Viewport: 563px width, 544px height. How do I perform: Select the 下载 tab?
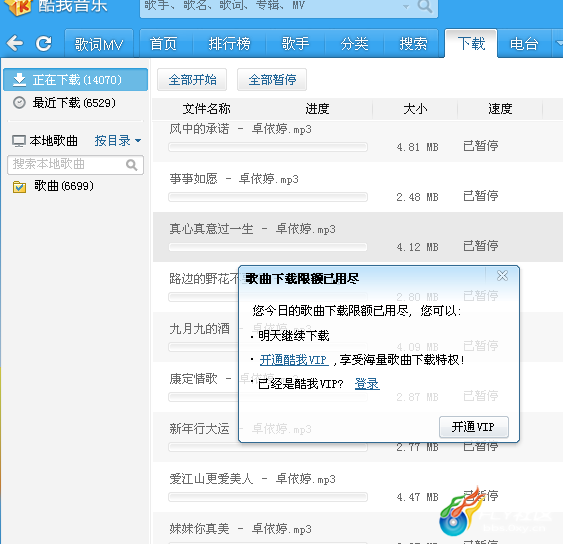pyautogui.click(x=471, y=44)
